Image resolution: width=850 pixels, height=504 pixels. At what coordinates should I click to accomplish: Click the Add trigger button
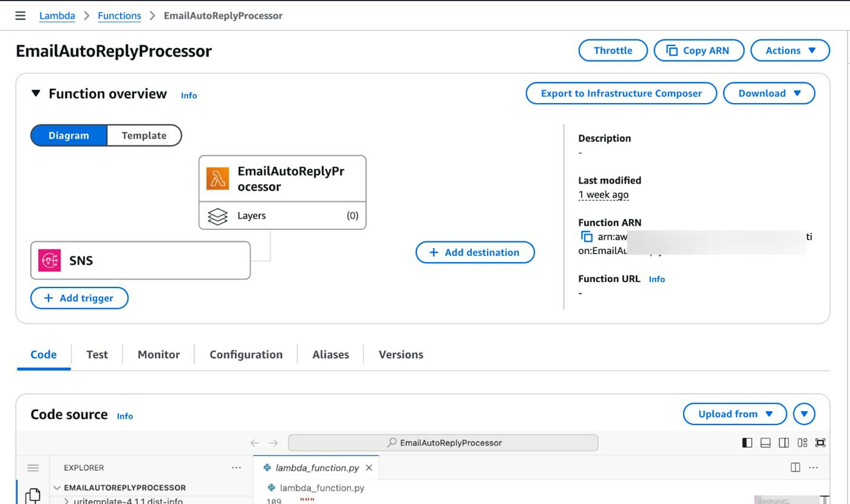(x=79, y=298)
